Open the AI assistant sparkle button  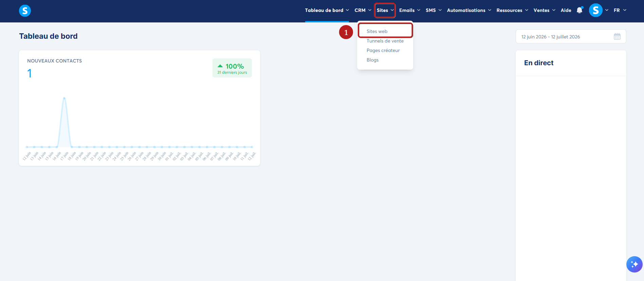634,264
